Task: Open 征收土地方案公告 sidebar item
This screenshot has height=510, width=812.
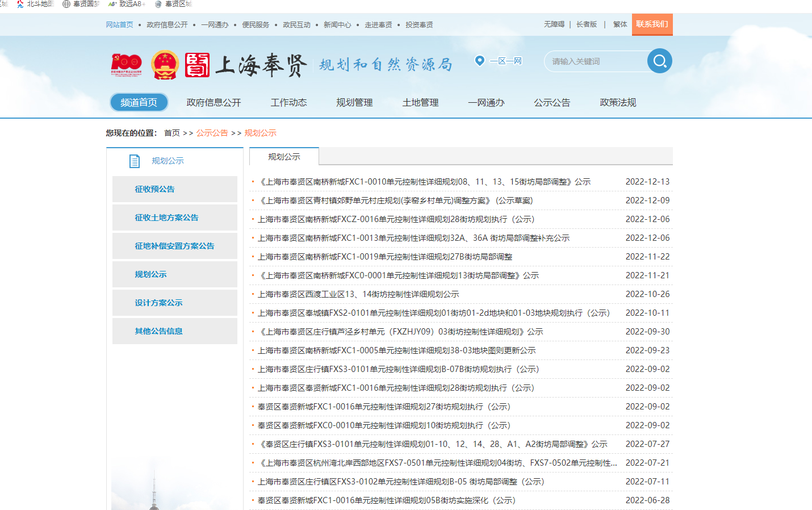Action: pos(175,218)
